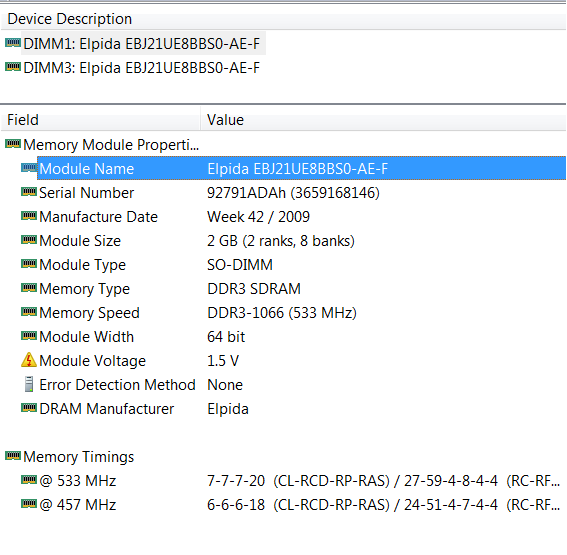Screen dimensions: 567x555
Task: Select the Module Width field label
Action: pos(86,337)
